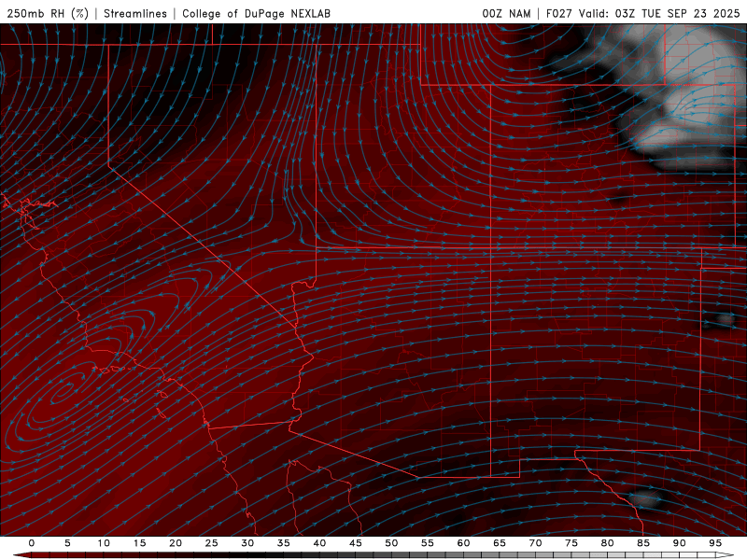The image size is (747, 560).
Task: Click the "20" humidity scale label
Action: [x=176, y=543]
